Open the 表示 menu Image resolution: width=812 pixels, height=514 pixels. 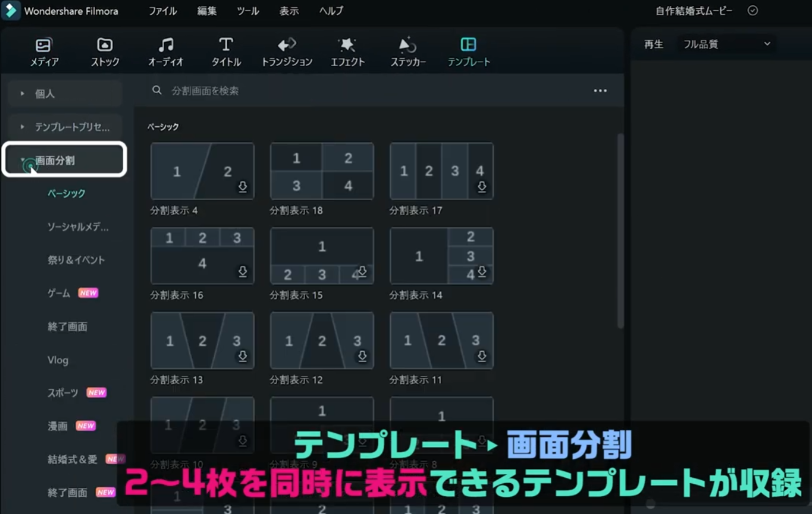pos(289,11)
